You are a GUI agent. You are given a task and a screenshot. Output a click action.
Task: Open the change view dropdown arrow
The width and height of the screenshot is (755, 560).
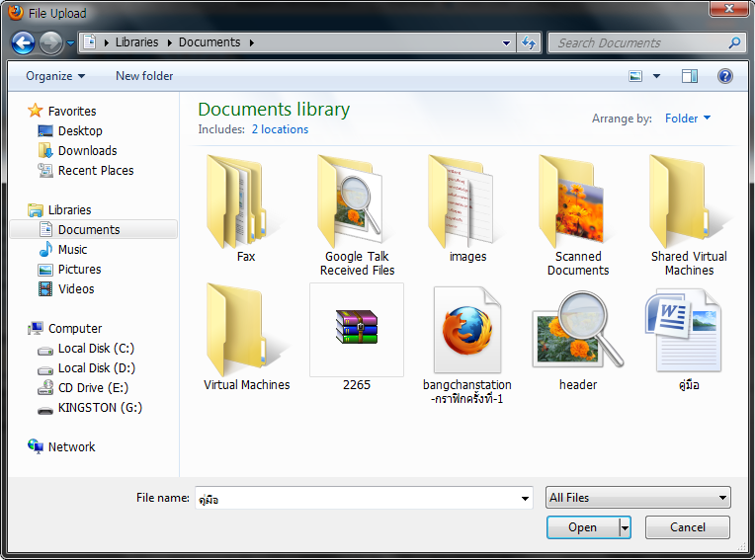656,76
